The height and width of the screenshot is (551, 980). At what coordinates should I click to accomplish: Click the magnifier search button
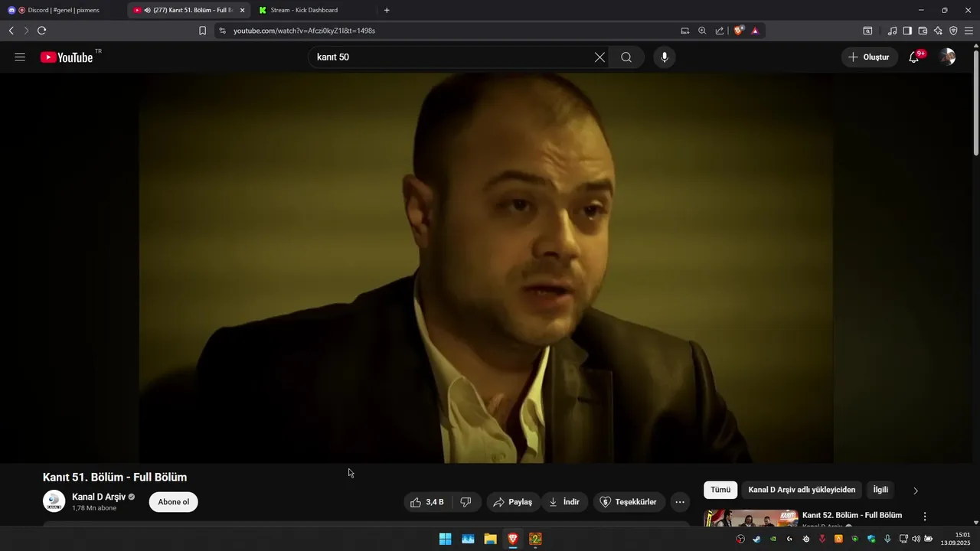[626, 57]
